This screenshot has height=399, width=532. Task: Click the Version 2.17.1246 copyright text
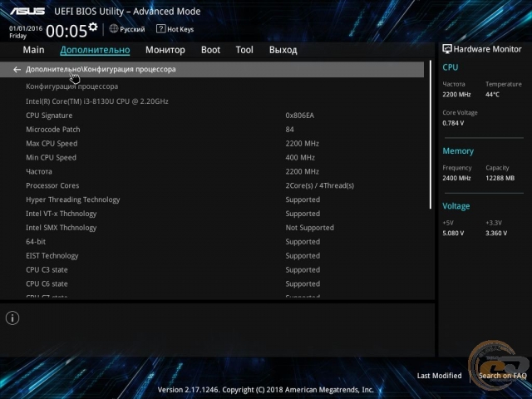[266, 390]
